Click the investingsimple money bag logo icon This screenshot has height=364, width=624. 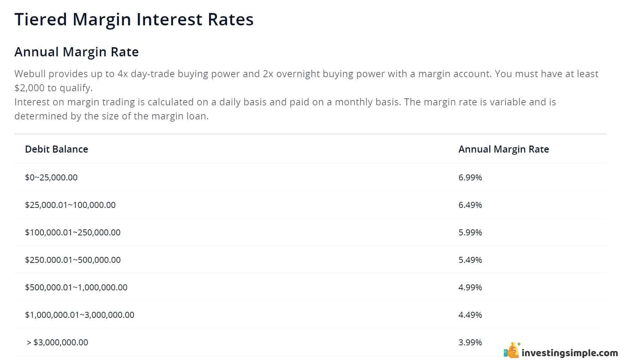click(512, 350)
